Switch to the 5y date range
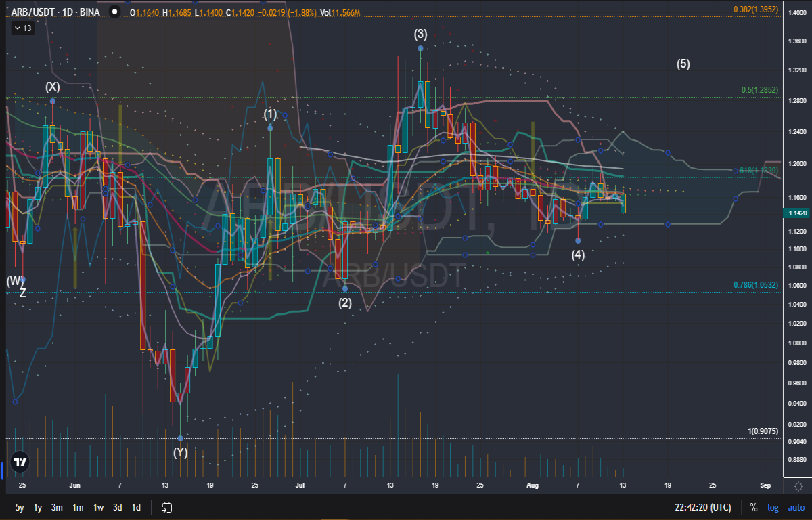Image resolution: width=812 pixels, height=520 pixels. (x=20, y=507)
